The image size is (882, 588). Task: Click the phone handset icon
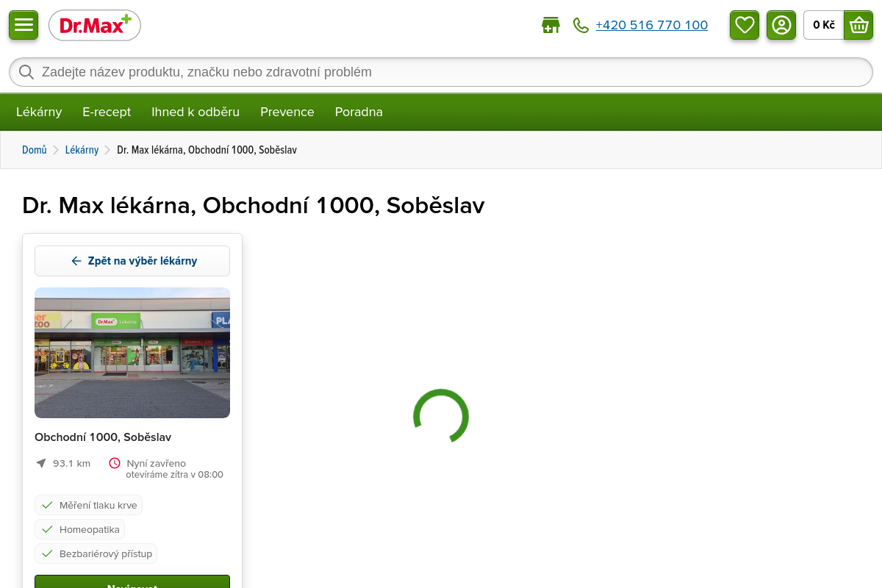(581, 26)
